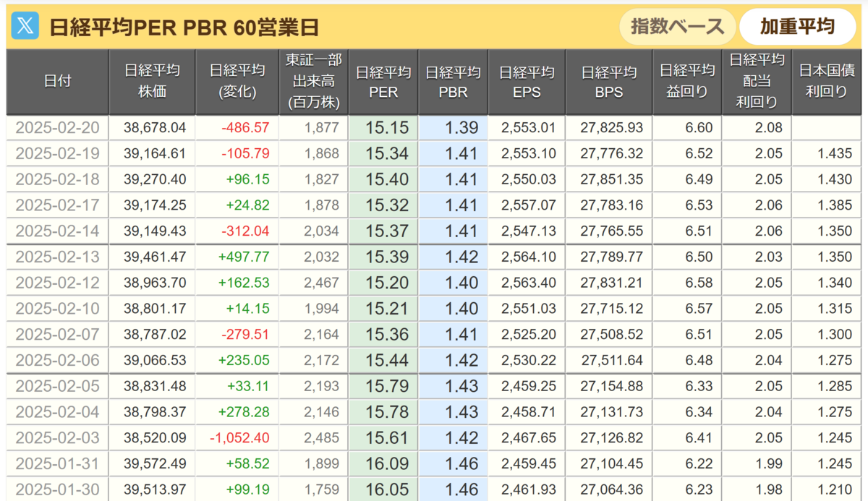Click the 日経平均EPS column header
Screen dimensions: 868x501
click(x=527, y=82)
